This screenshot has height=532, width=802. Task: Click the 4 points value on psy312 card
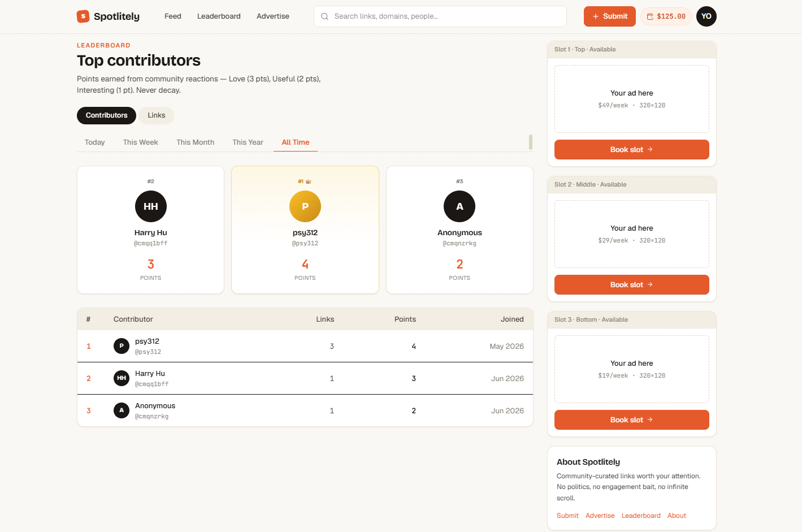coord(305,264)
